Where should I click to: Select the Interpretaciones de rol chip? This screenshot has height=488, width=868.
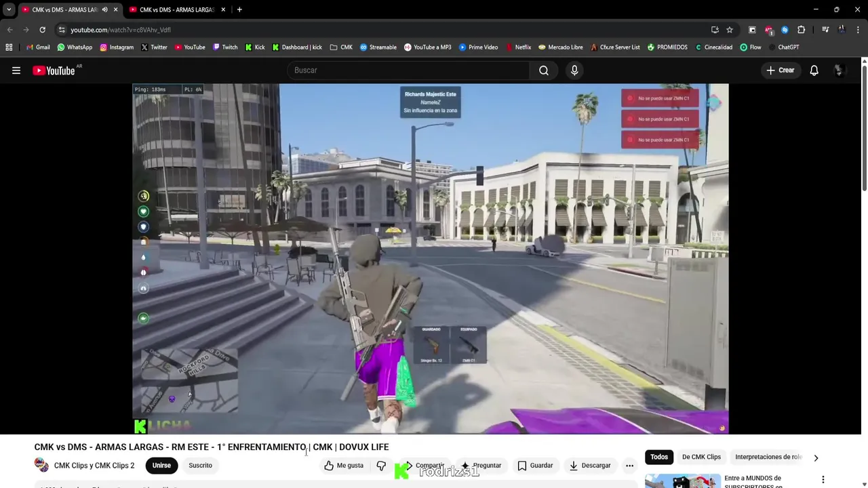[x=768, y=457]
